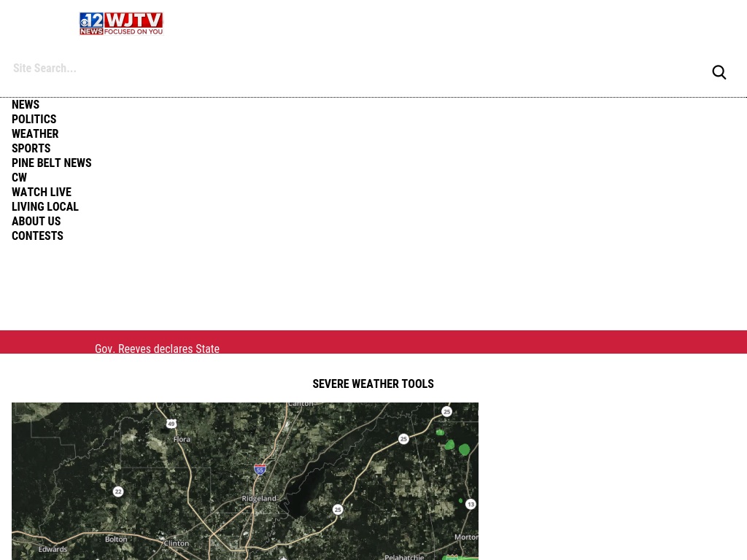This screenshot has height=560, width=747.
Task: Open the News menu item
Action: pos(26,105)
